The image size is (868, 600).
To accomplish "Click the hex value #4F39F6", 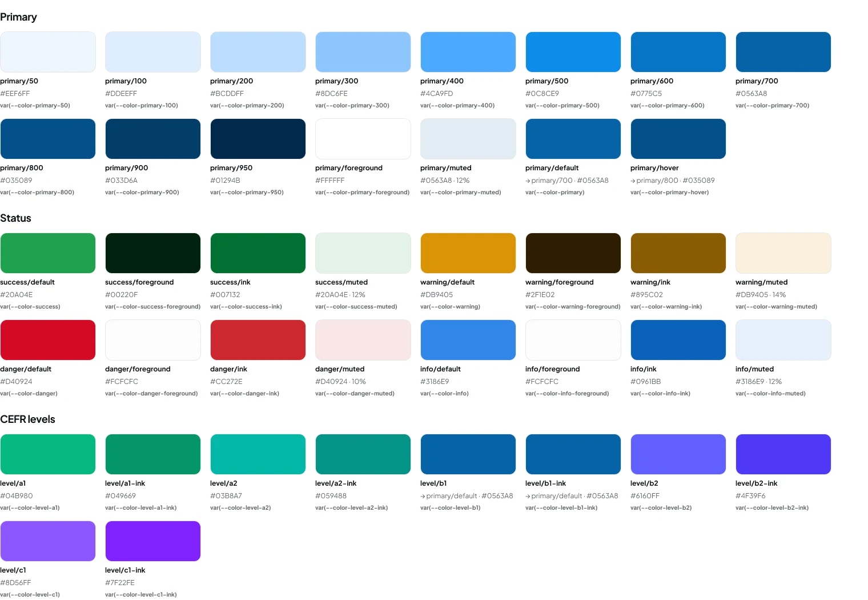I will (750, 496).
